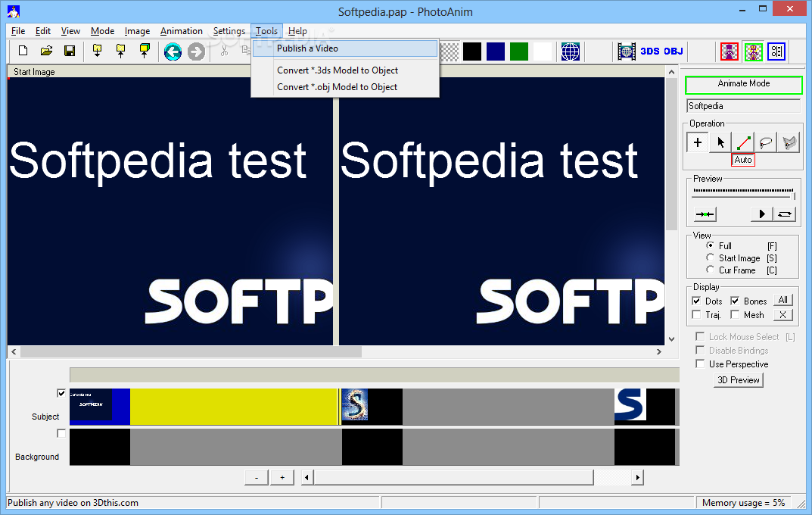Select the checkered transparent background swatch
812x515 pixels.
[449, 51]
